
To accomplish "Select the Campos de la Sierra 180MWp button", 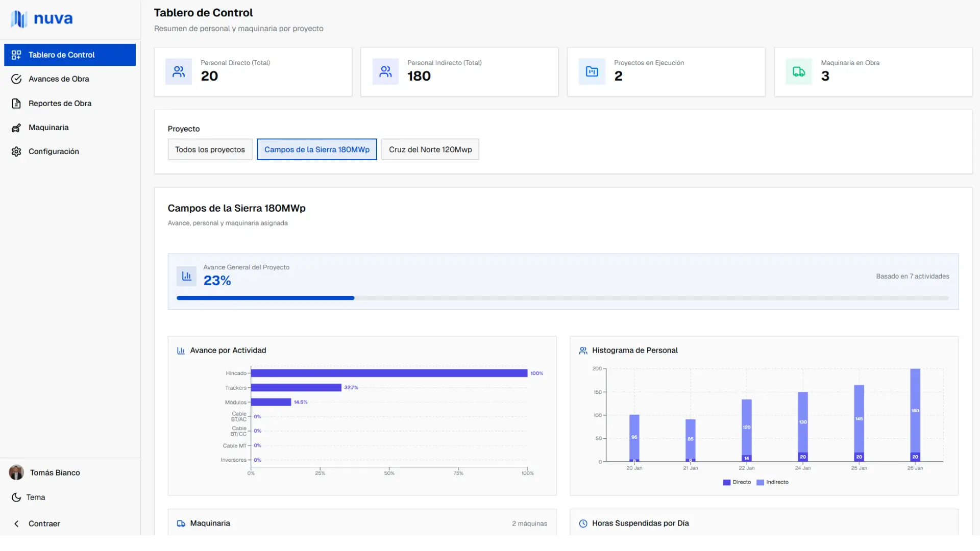I will tap(316, 149).
